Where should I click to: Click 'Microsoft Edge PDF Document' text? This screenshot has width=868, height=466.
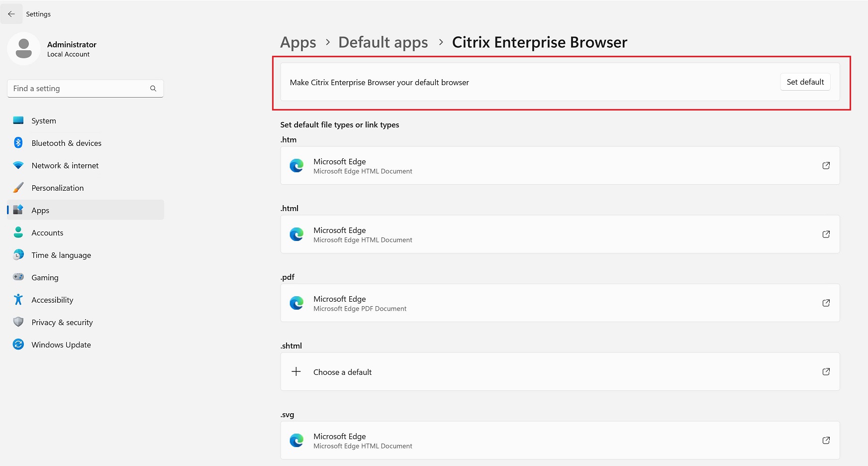click(x=360, y=309)
